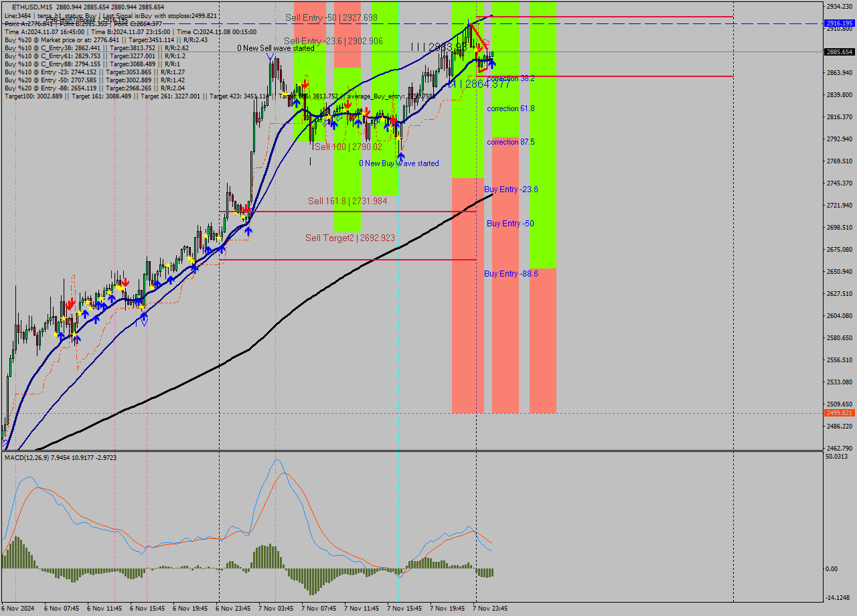This screenshot has width=857, height=616.
Task: Click the 'I I 2864.377' wave label
Action: click(x=479, y=84)
